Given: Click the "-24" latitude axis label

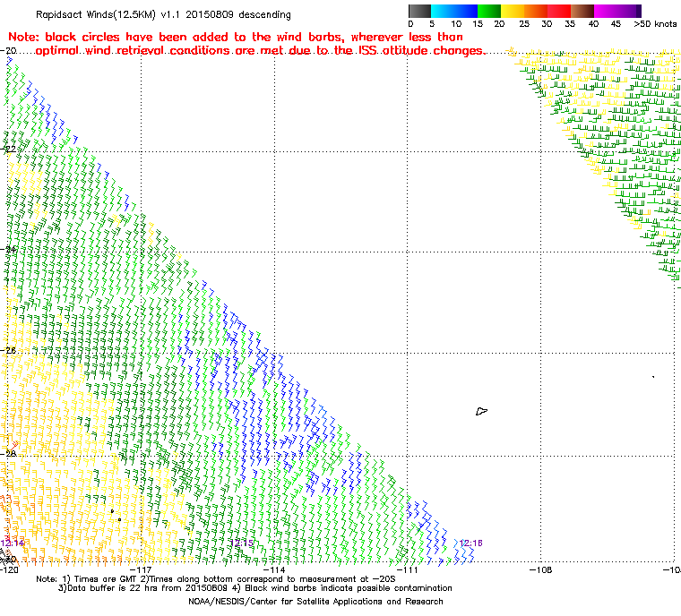Looking at the screenshot, I should (9, 250).
